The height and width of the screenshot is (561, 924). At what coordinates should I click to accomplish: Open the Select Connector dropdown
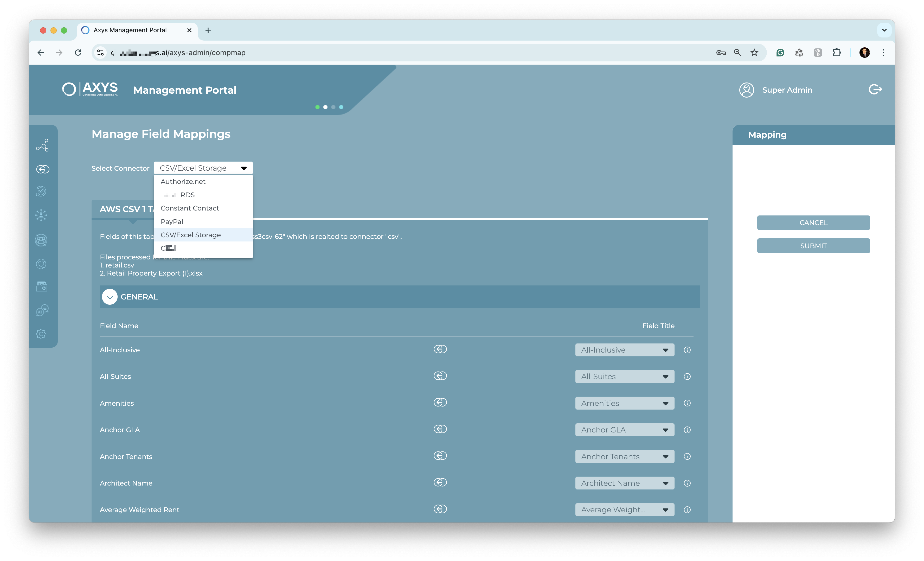(x=203, y=168)
